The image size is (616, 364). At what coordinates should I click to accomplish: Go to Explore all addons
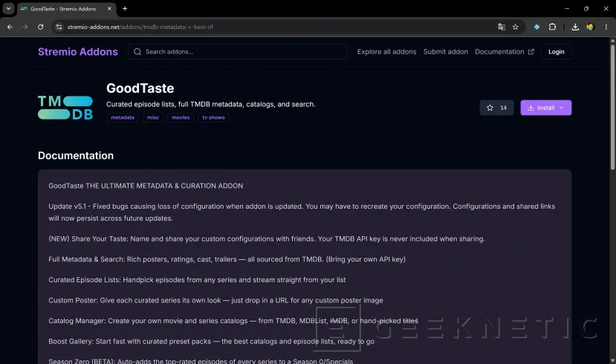[386, 52]
